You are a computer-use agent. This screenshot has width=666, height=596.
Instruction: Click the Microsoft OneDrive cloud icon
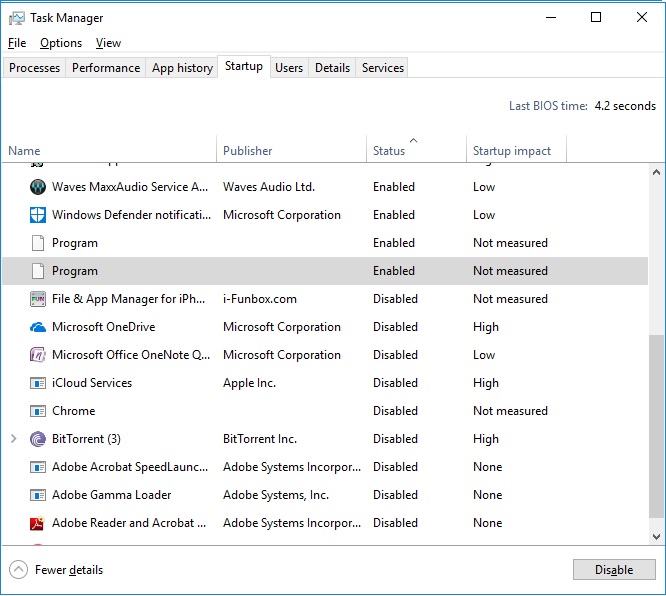pos(38,327)
